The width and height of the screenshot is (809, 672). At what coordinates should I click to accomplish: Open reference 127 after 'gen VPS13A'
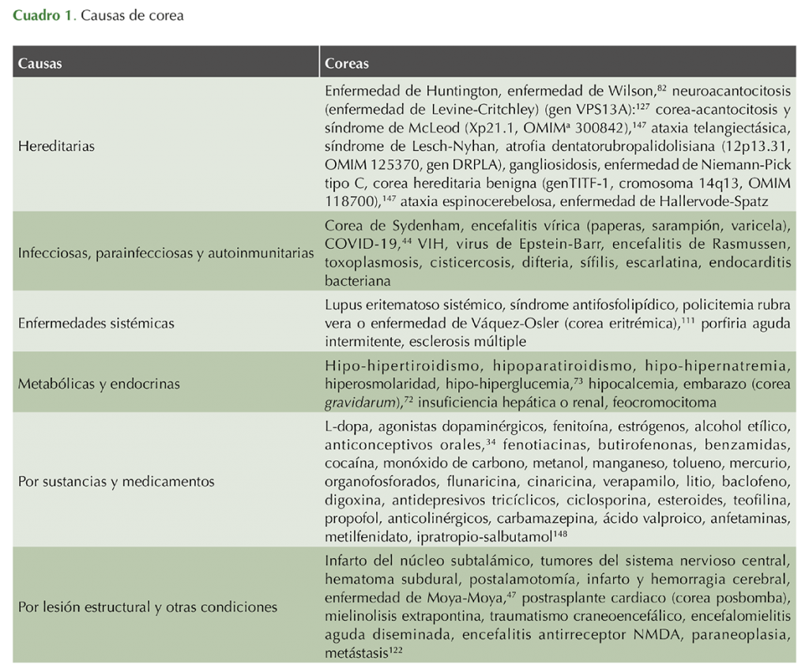point(642,107)
